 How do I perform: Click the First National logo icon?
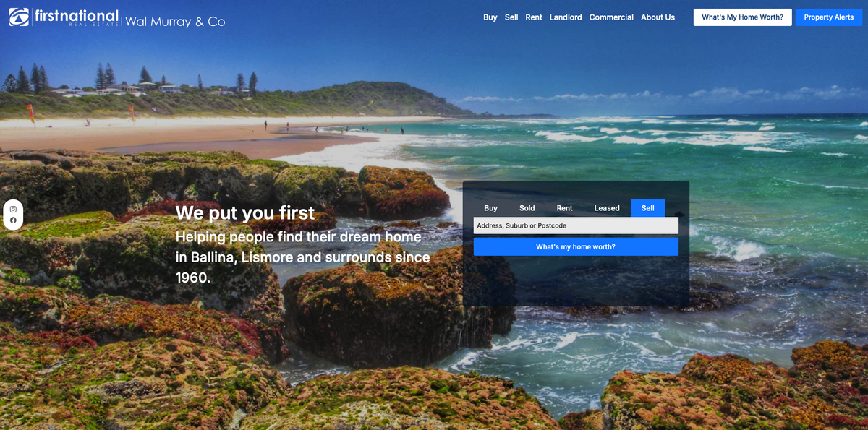pyautogui.click(x=19, y=17)
